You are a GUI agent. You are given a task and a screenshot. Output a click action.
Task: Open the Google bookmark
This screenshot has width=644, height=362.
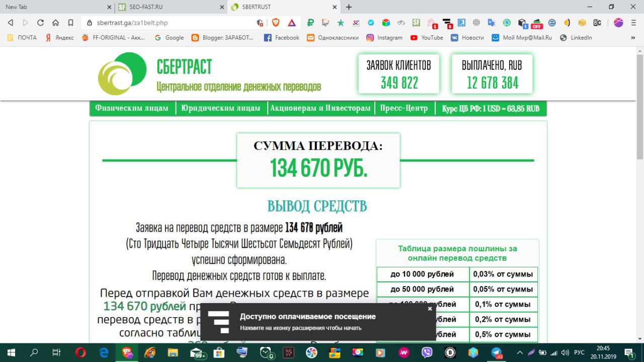tap(169, 38)
